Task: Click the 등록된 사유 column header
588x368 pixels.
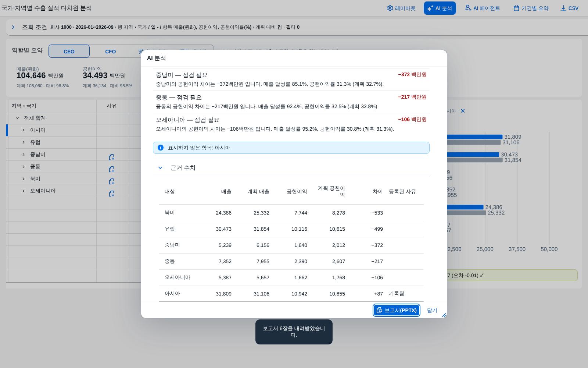Action: [402, 191]
